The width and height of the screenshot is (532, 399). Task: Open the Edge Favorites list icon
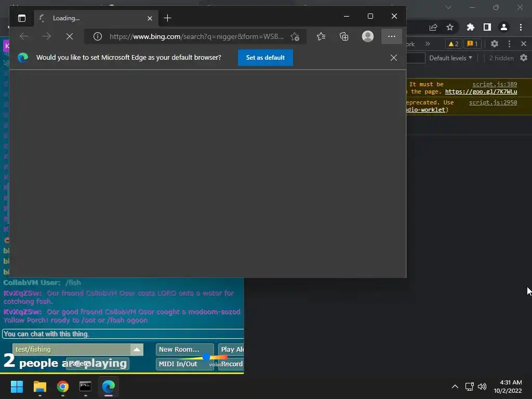[x=321, y=36]
